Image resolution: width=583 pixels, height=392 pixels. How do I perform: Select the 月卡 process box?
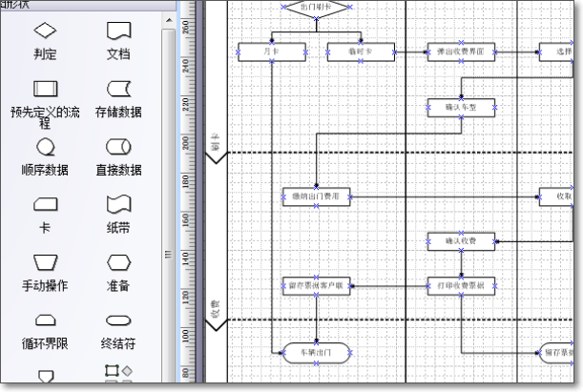tap(272, 52)
